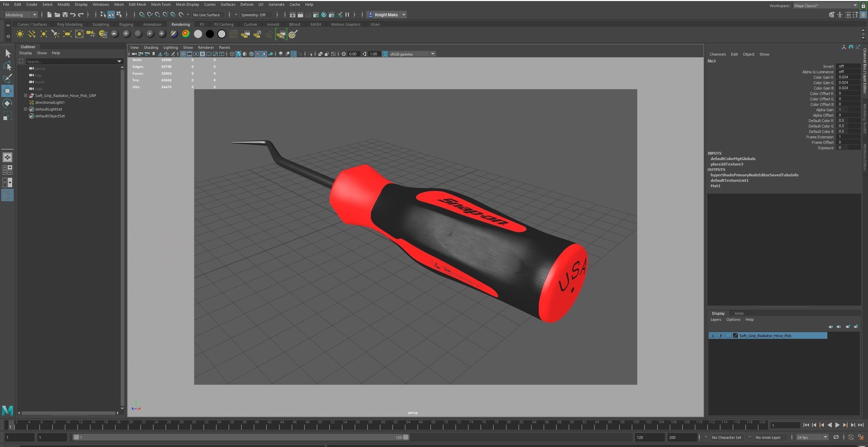Expand Soft_Grip_Radiator_Hose_Pick_GRP in Outliner
The image size is (868, 447).
click(25, 96)
